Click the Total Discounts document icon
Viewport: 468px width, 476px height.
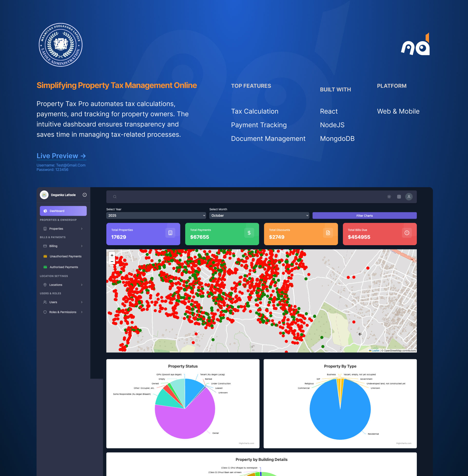tap(328, 233)
